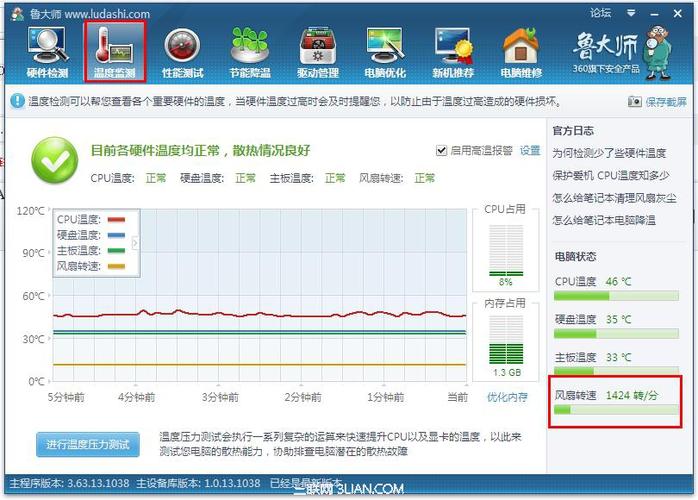Click the 硬盘温度 35℃ progress bar
Screen dimensions: 698x500
pyautogui.click(x=616, y=333)
